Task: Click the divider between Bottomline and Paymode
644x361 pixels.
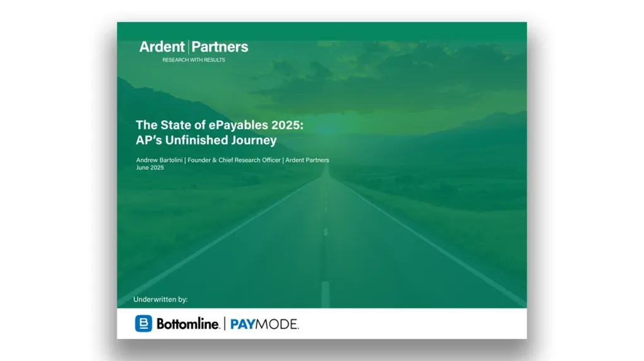Action: (224, 324)
